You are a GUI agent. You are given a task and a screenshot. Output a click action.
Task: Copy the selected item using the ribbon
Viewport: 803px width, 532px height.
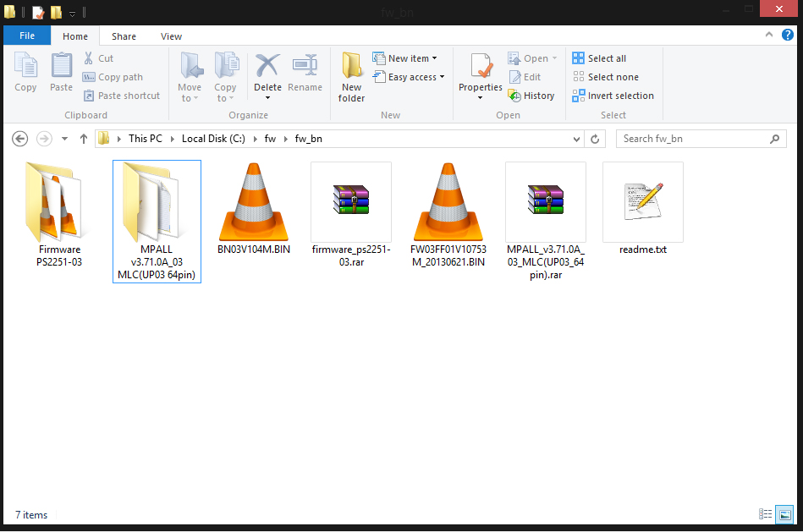coord(25,72)
